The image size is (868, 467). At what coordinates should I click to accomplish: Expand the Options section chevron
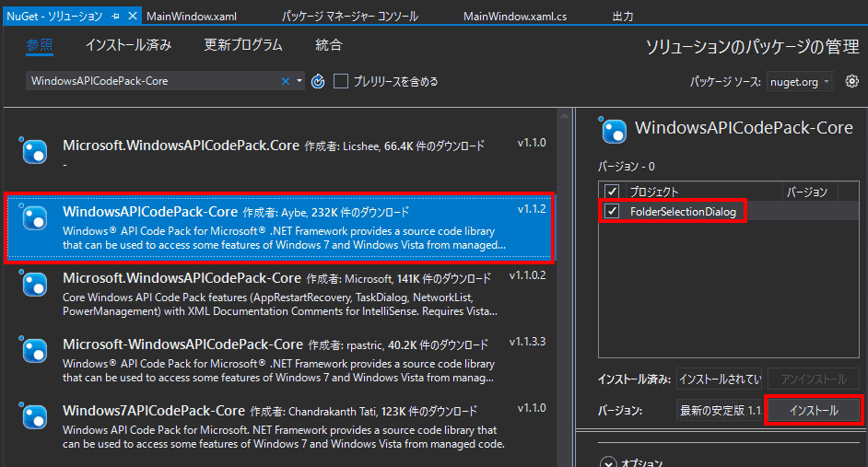608,462
